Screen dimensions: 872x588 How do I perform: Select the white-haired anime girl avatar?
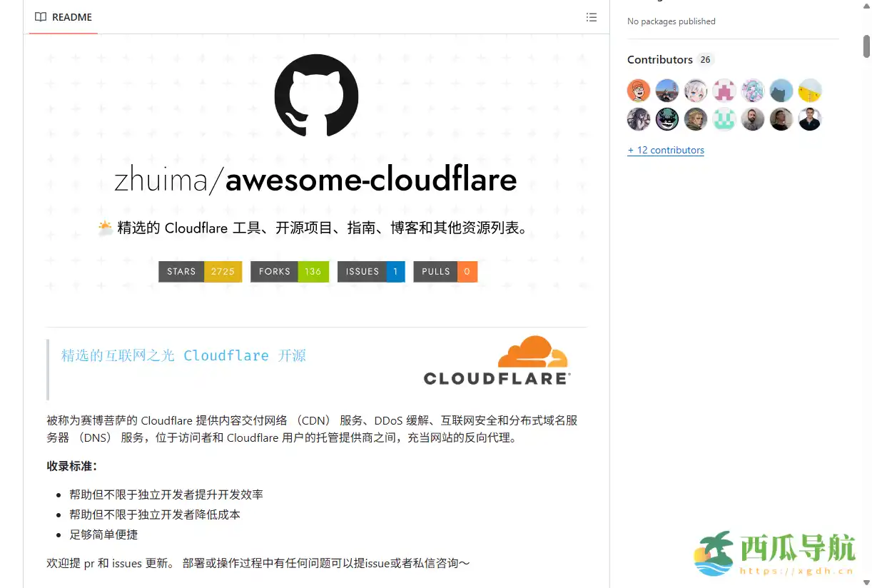tap(696, 91)
